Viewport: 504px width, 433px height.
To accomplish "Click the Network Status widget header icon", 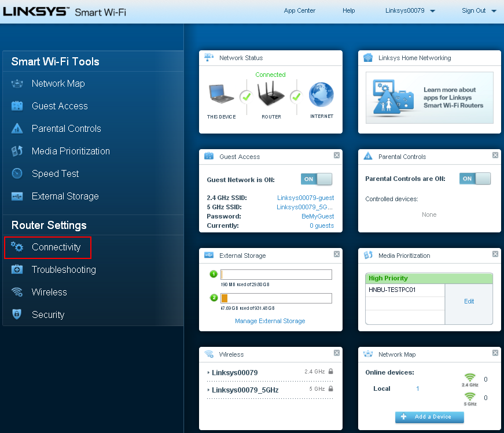I will coord(209,57).
